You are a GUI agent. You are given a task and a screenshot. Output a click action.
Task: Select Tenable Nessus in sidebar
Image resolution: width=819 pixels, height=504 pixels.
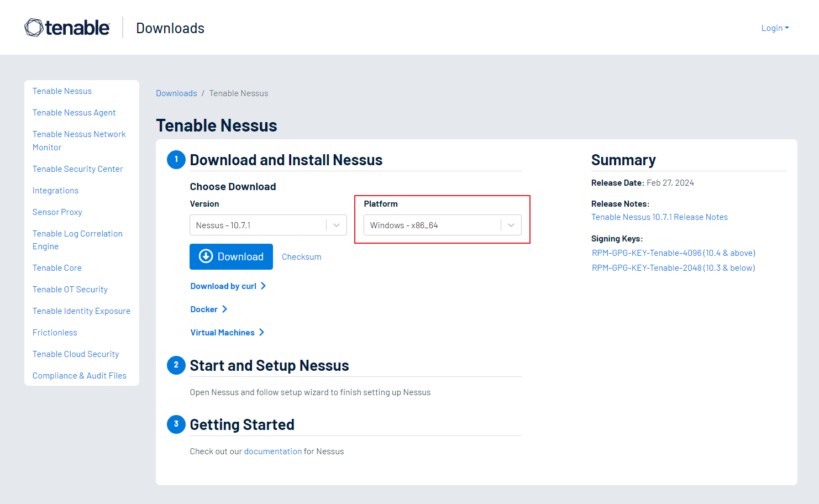[x=62, y=91]
